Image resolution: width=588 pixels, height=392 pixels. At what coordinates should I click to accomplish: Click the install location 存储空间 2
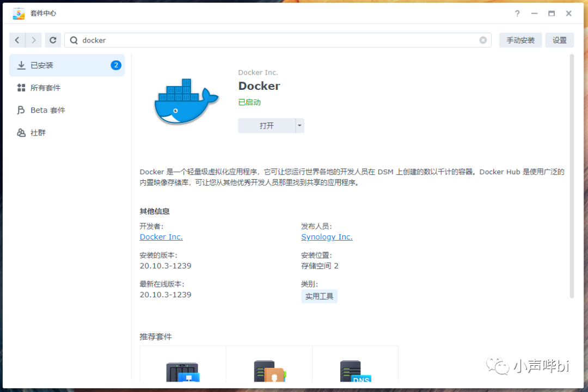320,266
